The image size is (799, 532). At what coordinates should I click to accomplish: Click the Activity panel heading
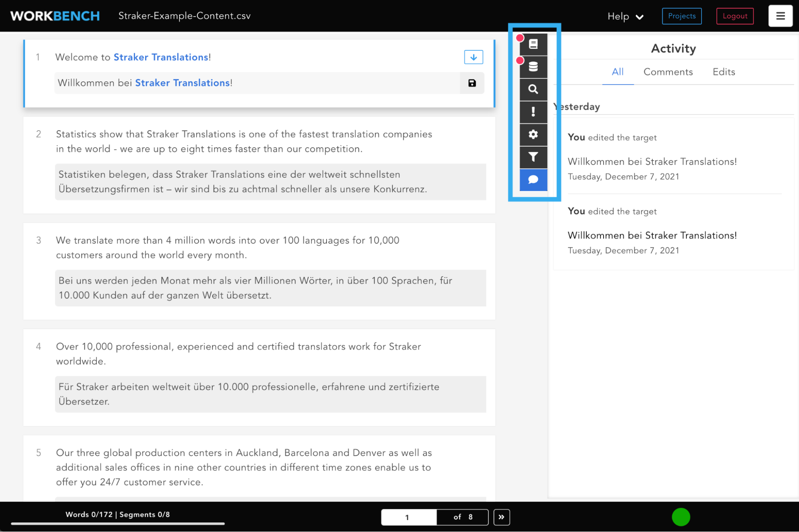point(673,48)
